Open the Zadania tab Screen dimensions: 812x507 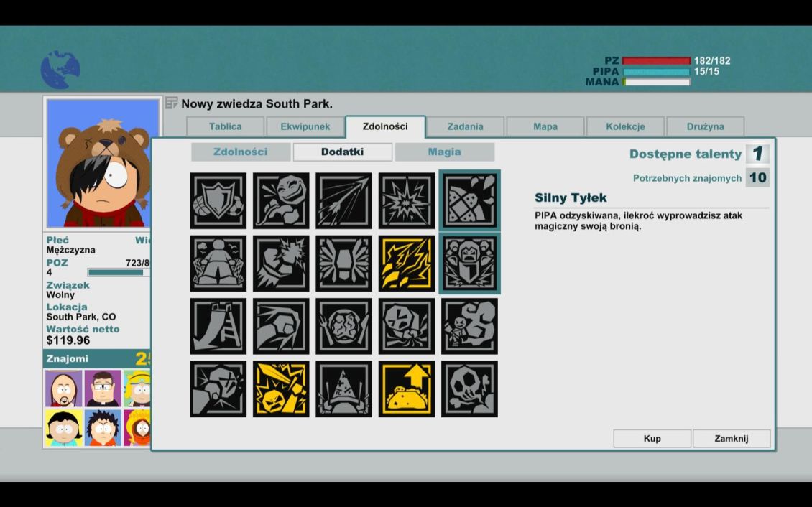[x=465, y=126]
